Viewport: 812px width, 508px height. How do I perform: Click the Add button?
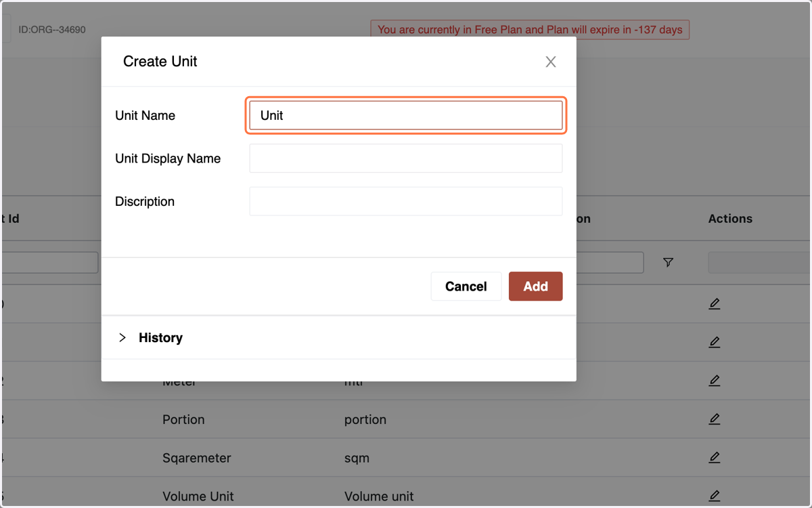[x=535, y=287]
